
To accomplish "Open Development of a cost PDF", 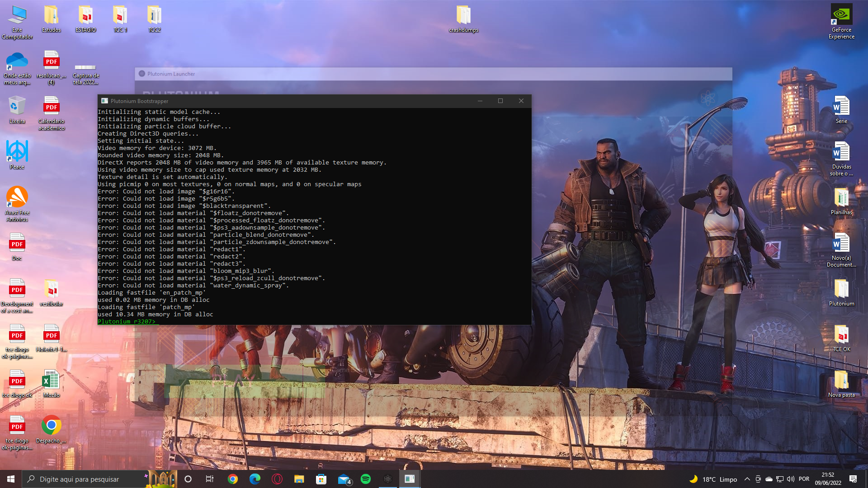I will coord(17,296).
